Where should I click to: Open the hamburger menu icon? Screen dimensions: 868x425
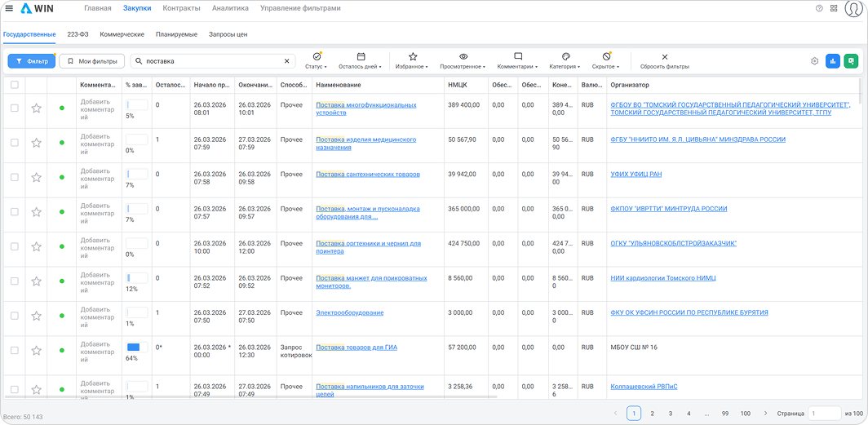(9, 8)
